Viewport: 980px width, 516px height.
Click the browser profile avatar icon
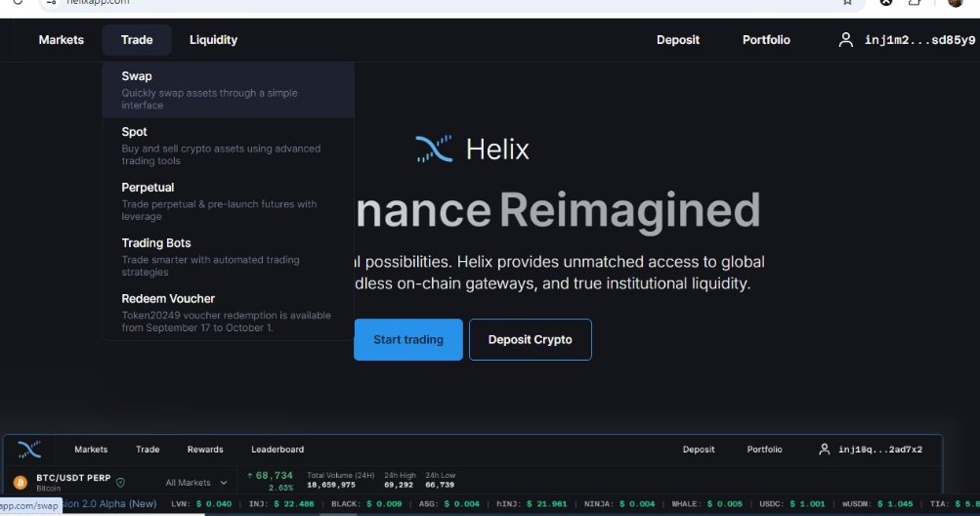point(955,3)
